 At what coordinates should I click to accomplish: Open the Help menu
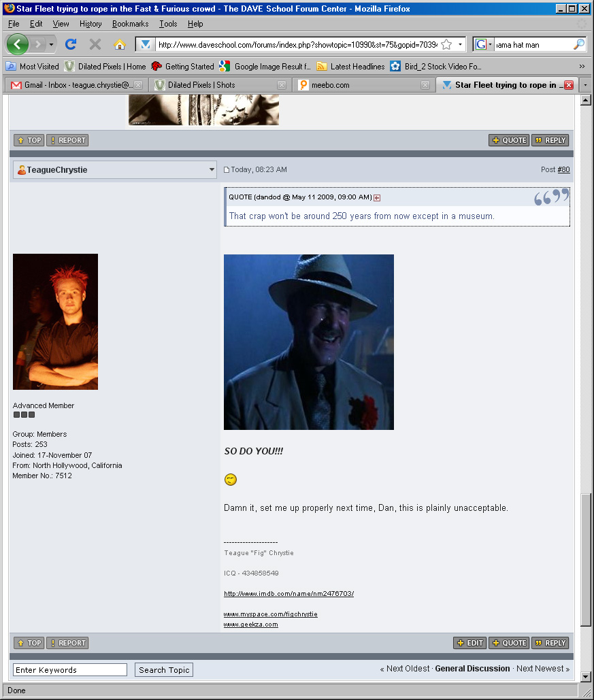coord(195,24)
